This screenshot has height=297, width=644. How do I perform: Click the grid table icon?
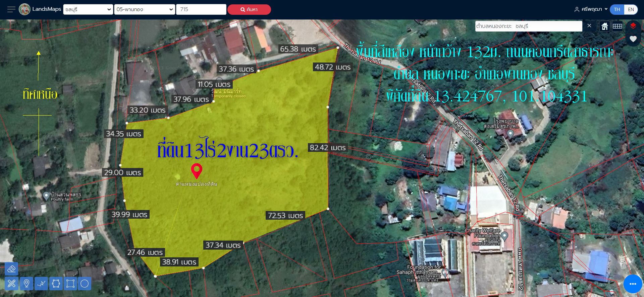coord(618,26)
